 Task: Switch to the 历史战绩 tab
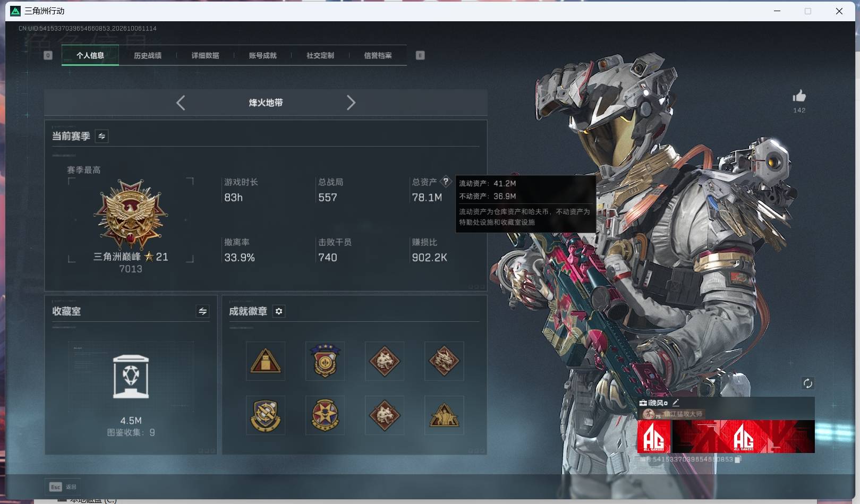(148, 55)
